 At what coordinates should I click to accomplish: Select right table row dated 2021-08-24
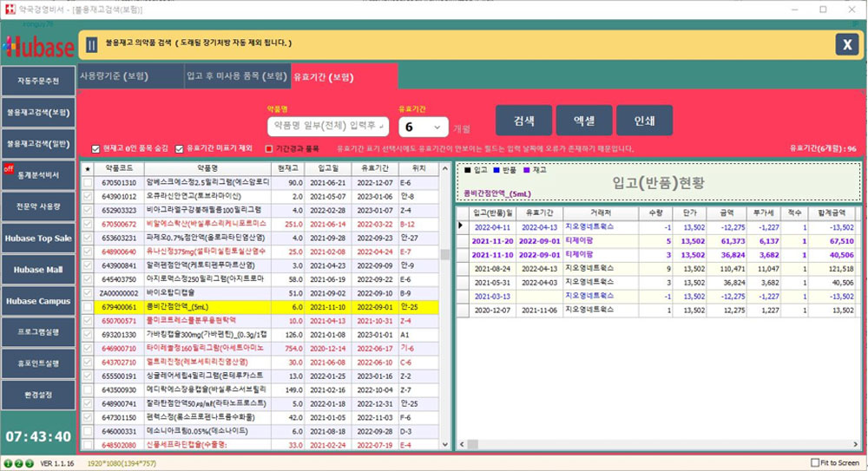659,269
